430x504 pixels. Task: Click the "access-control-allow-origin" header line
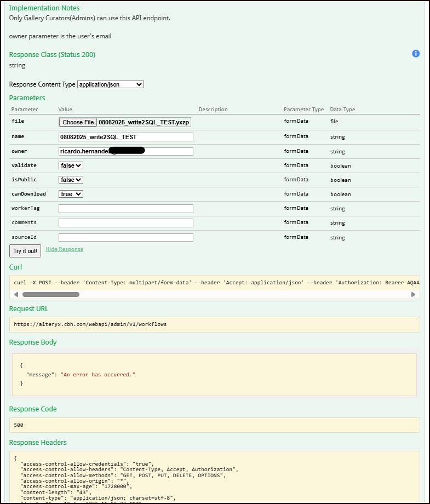[x=74, y=481]
